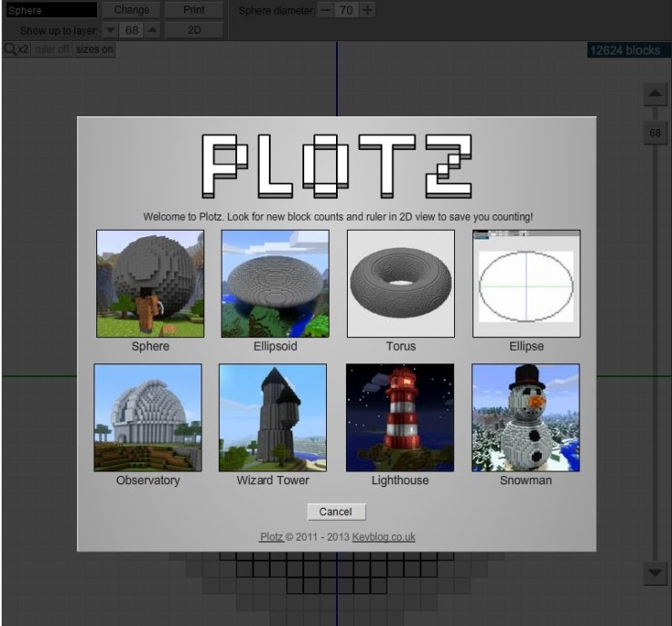
Task: Switch to 2D view
Action: (x=193, y=30)
